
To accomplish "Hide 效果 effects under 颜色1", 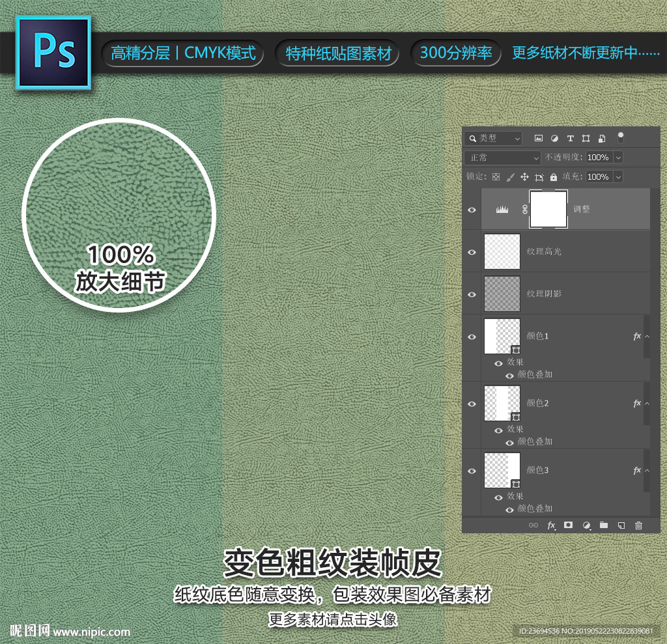I will coord(498,363).
